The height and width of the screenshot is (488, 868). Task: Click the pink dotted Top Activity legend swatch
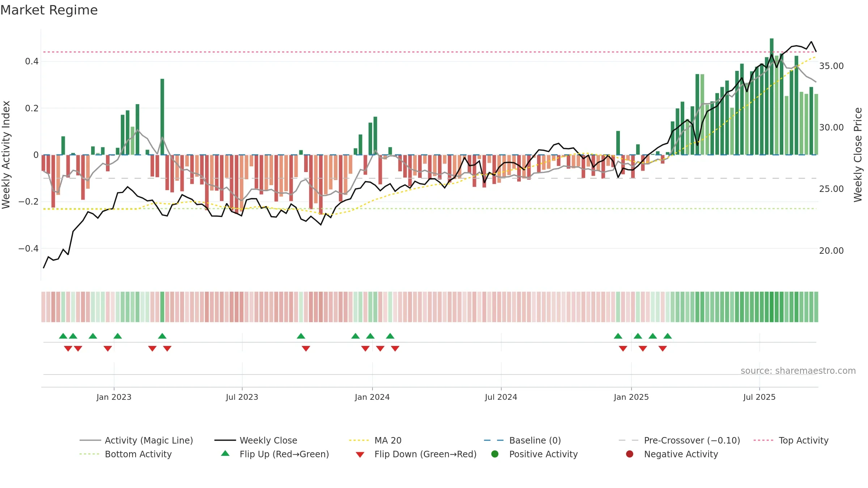(x=763, y=440)
